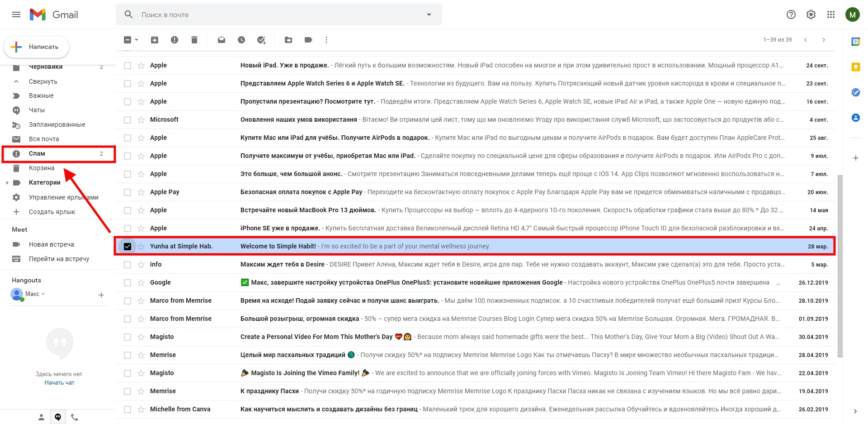Click the search magnifier icon
This screenshot has width=868, height=424.
[129, 14]
